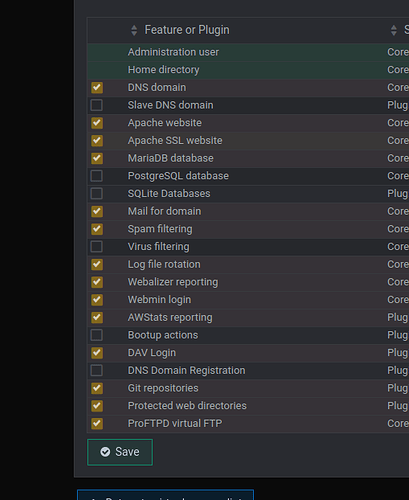The image size is (409, 500).
Task: Click the checkmark icon in Save button
Action: [x=105, y=452]
